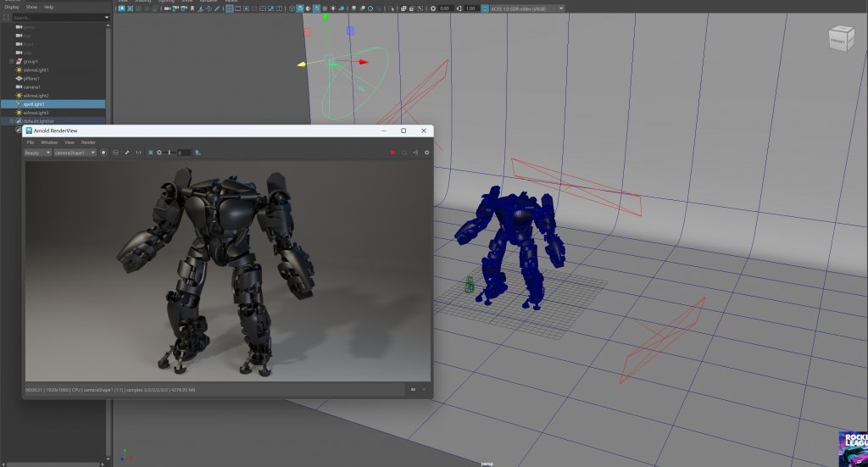Click the exposure value field showing 0.00

tap(445, 8)
